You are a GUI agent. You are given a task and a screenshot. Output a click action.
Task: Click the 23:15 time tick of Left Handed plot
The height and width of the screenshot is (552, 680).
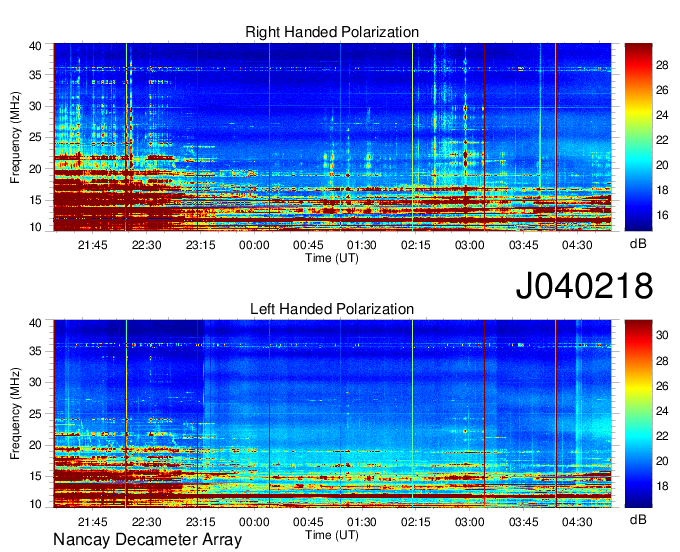coord(200,522)
